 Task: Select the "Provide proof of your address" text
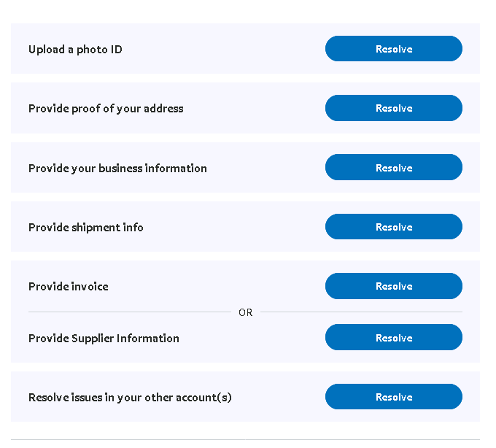pos(106,109)
